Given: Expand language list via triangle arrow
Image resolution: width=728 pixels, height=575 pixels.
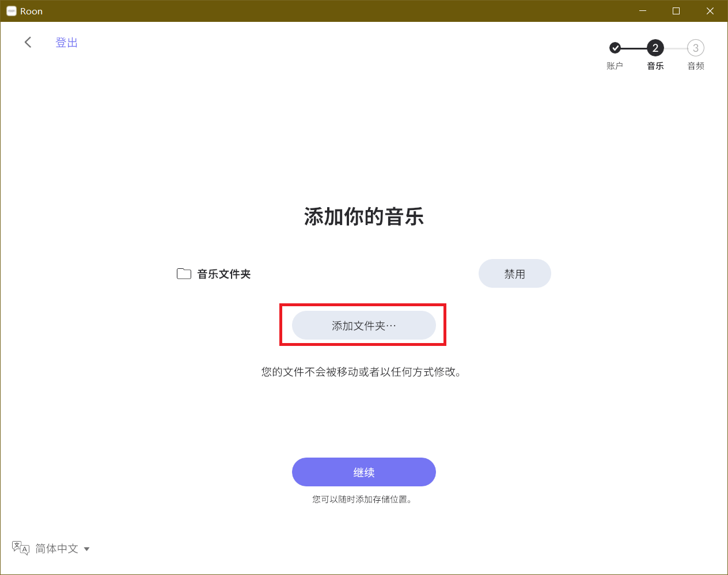Looking at the screenshot, I should click(87, 549).
